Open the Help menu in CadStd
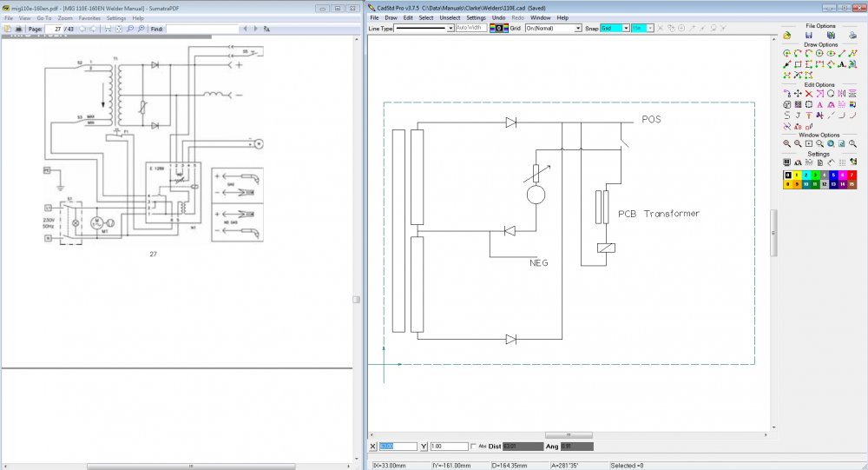 pyautogui.click(x=562, y=17)
